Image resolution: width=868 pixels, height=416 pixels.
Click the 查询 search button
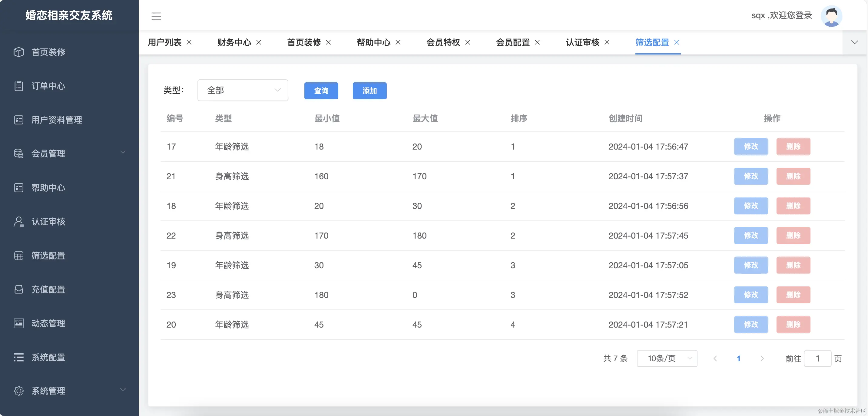click(x=321, y=91)
